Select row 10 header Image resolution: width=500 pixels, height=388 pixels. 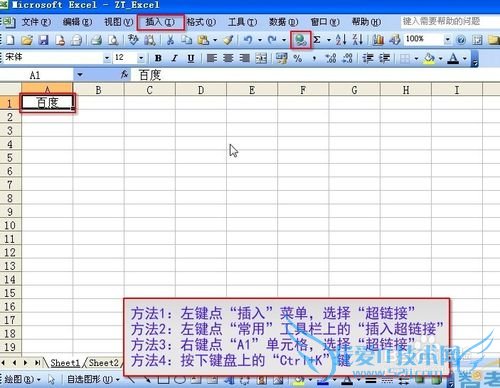[x=10, y=226]
